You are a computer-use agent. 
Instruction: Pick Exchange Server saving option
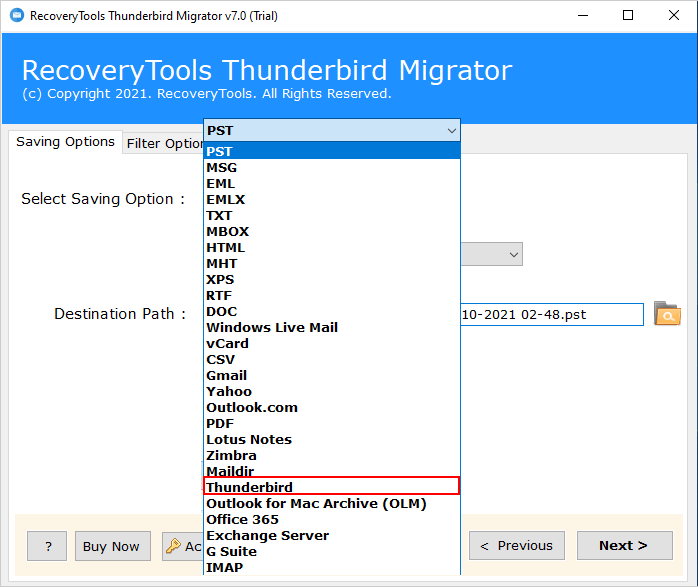tap(332, 536)
